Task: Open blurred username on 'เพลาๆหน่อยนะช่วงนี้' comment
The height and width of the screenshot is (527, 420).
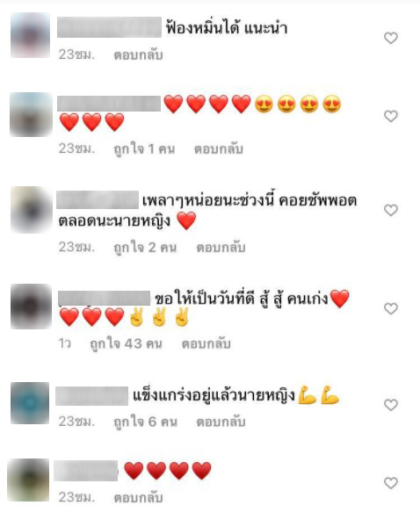Action: pos(98,200)
